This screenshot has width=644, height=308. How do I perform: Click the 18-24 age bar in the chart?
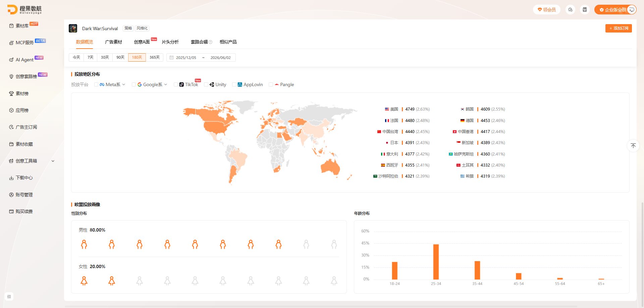point(395,270)
